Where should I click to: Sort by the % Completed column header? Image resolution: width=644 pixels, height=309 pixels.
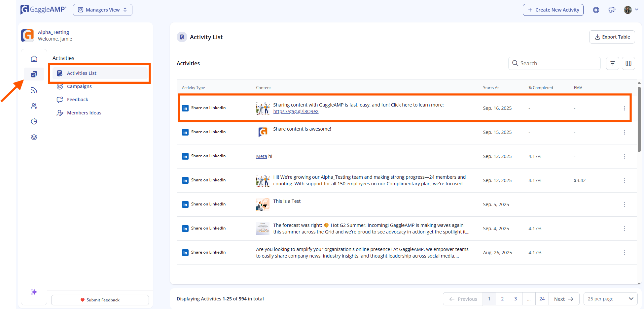541,88
